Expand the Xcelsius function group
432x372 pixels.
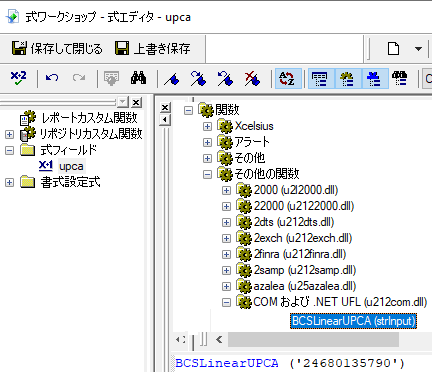pyautogui.click(x=207, y=126)
